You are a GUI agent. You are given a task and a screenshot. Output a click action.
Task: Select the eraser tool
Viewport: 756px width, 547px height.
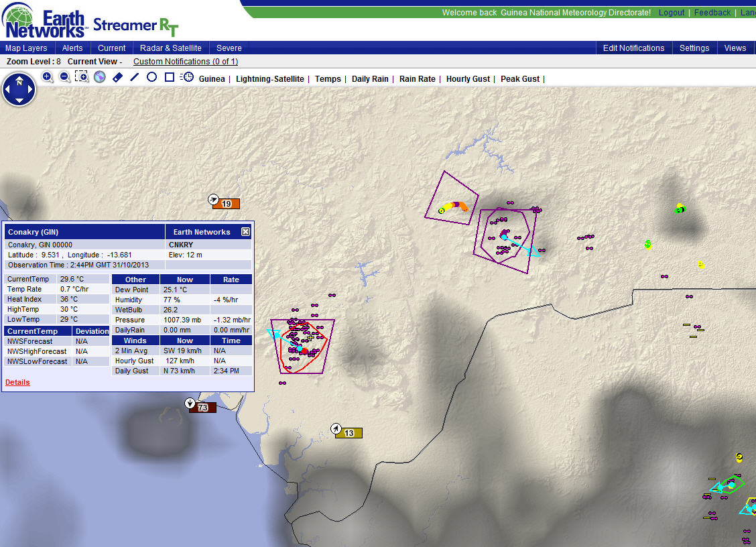pyautogui.click(x=117, y=77)
